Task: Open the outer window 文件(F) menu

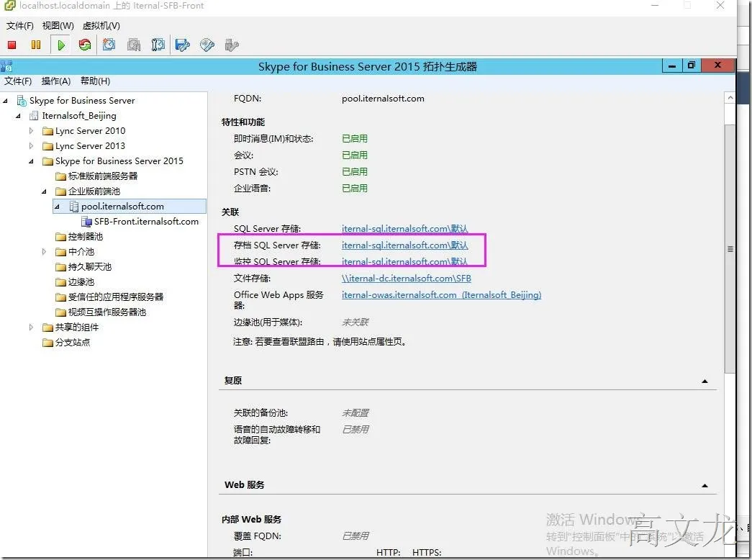Action: [x=19, y=25]
